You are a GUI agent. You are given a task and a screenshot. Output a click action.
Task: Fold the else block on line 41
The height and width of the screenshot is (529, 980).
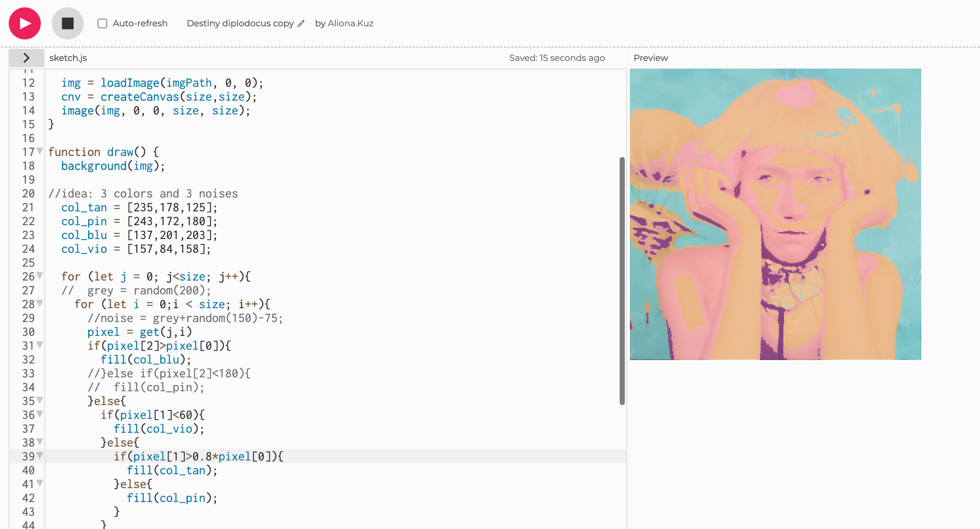tap(40, 483)
